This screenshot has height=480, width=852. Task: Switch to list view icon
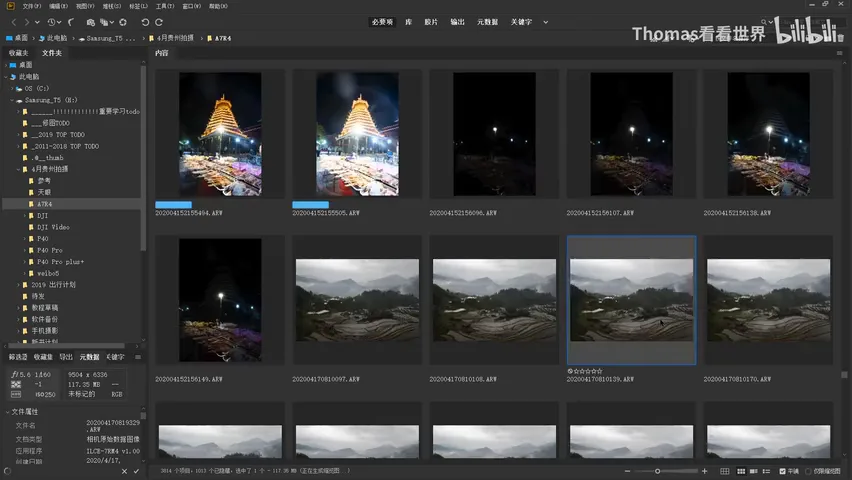coord(767,471)
